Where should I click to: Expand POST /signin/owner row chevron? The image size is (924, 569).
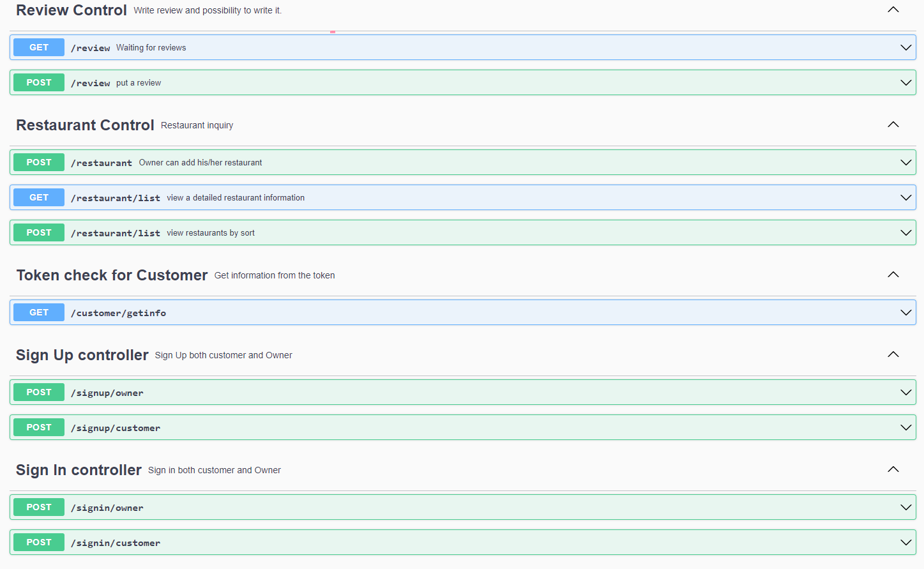905,507
